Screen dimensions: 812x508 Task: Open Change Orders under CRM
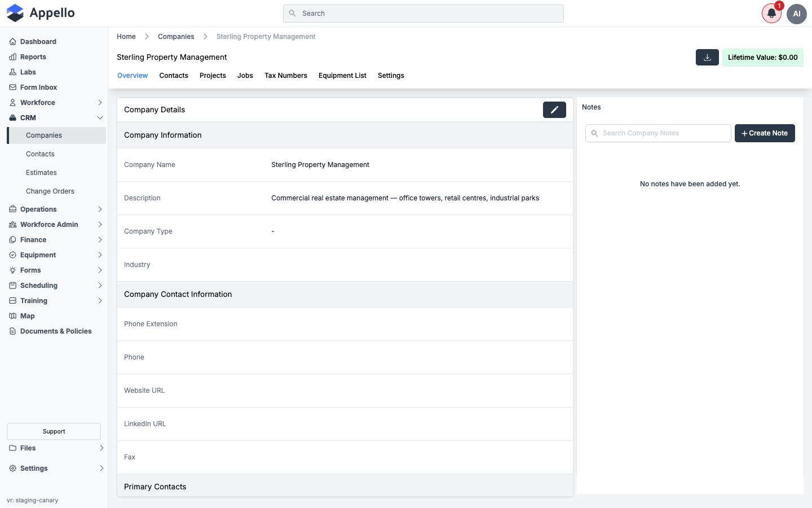[50, 191]
